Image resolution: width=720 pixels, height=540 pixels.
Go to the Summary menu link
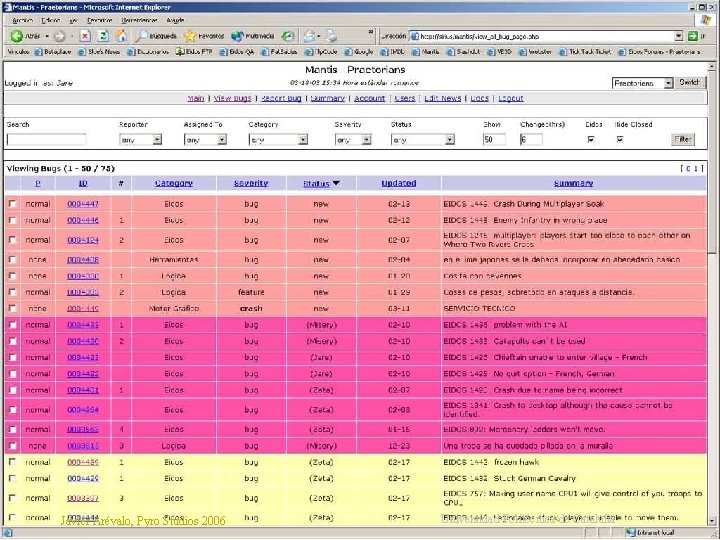(x=327, y=98)
